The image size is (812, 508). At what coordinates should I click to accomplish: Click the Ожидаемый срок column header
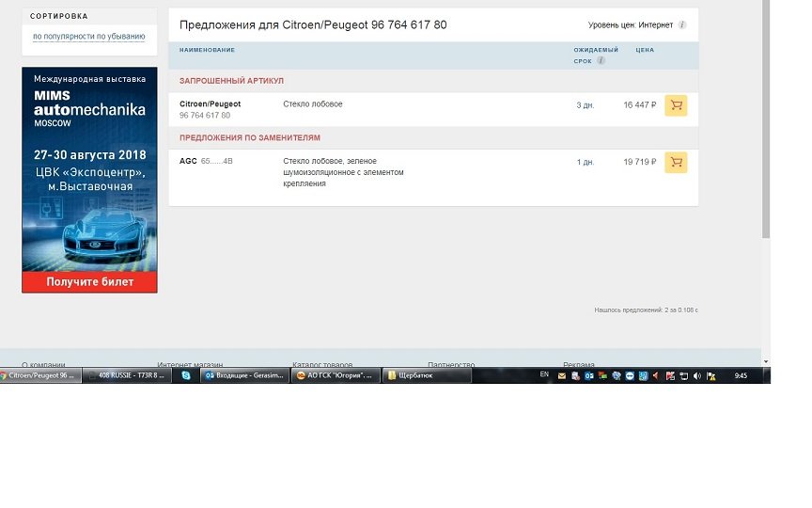(596, 55)
